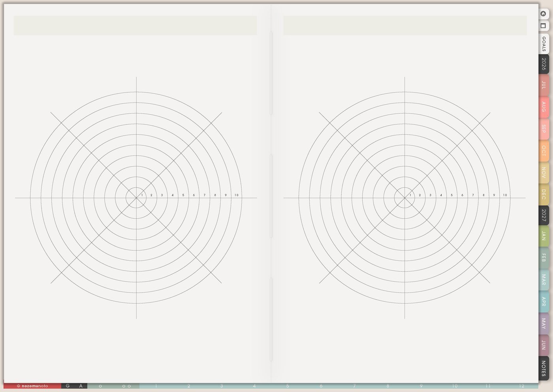The image size is (553, 392).
Task: Open the JUL month tab
Action: [544, 85]
